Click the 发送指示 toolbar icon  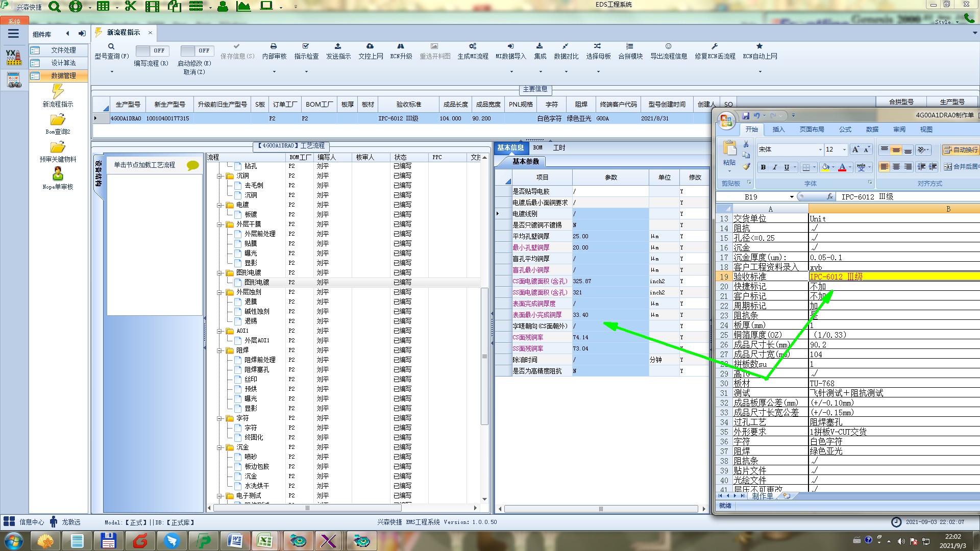tap(338, 46)
